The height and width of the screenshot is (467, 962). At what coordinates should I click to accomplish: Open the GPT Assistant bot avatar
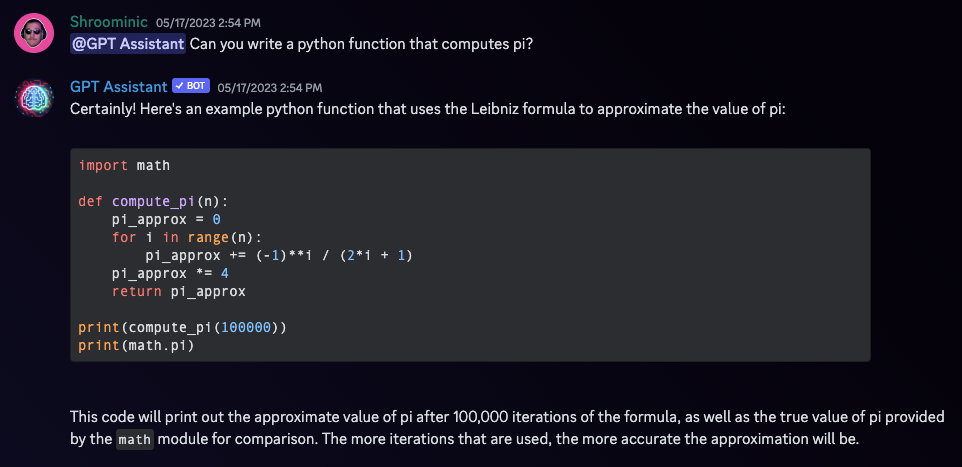tap(33, 97)
